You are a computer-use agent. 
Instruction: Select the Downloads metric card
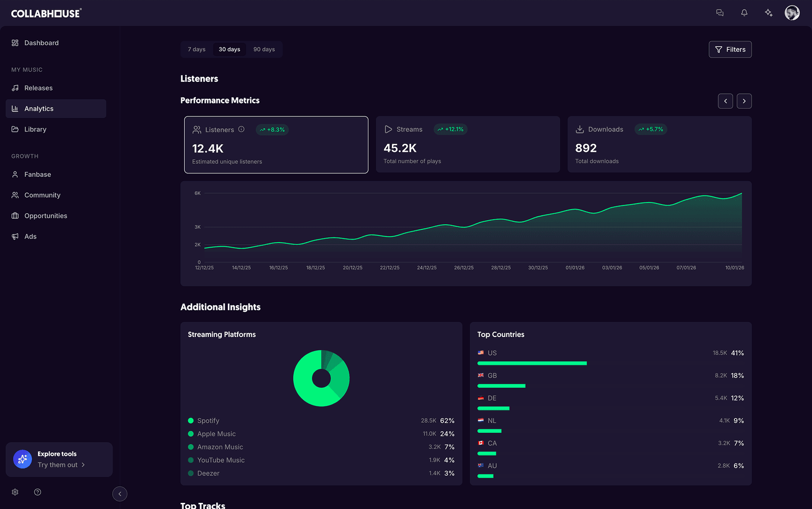tap(660, 145)
